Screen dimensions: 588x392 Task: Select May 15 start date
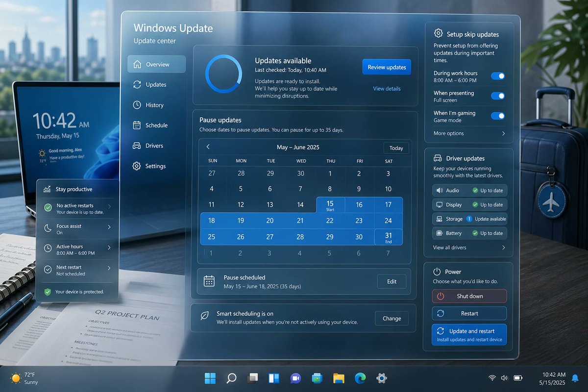point(330,205)
